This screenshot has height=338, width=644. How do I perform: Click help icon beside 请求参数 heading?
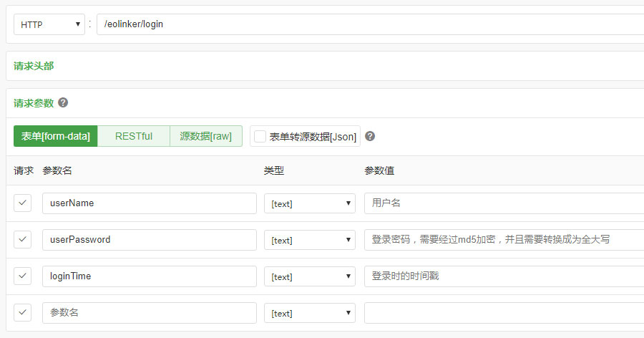pyautogui.click(x=63, y=102)
